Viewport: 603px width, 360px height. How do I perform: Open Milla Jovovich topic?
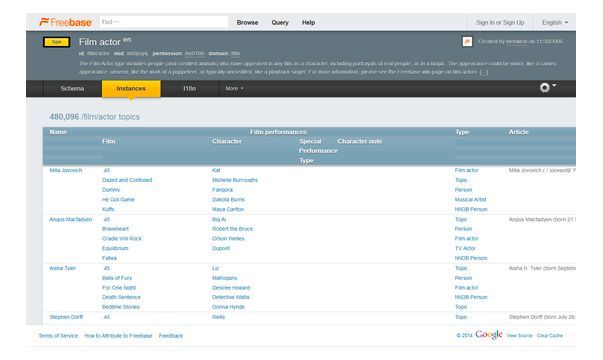click(66, 170)
